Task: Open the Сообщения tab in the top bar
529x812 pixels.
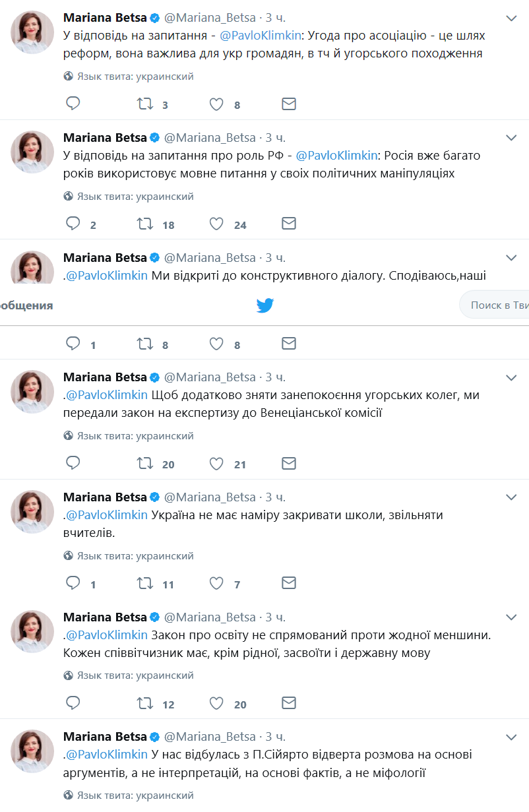Action: coord(26,305)
